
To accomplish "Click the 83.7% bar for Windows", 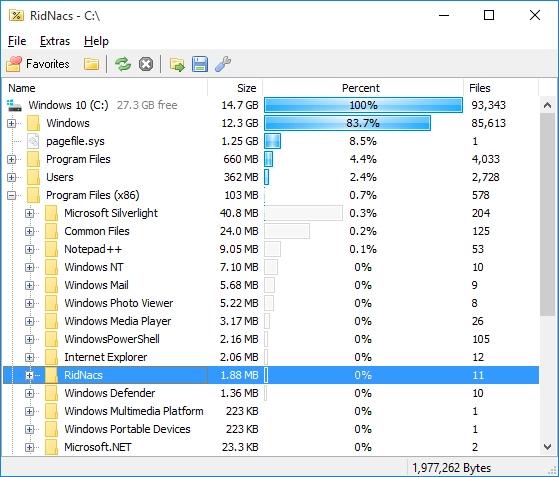I will [x=347, y=123].
